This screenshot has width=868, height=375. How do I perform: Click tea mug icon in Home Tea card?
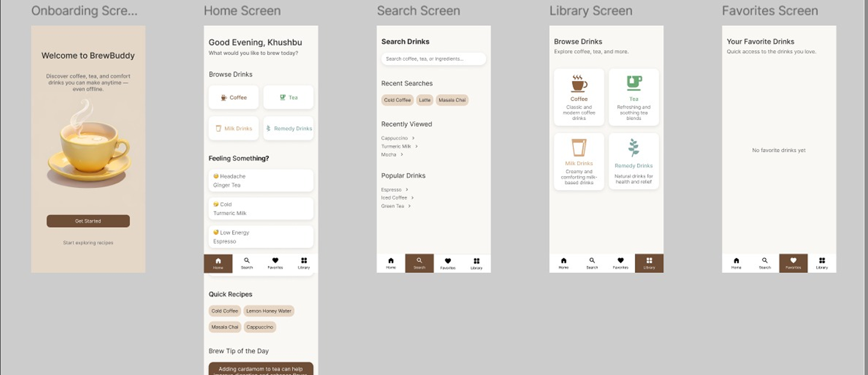coord(282,97)
